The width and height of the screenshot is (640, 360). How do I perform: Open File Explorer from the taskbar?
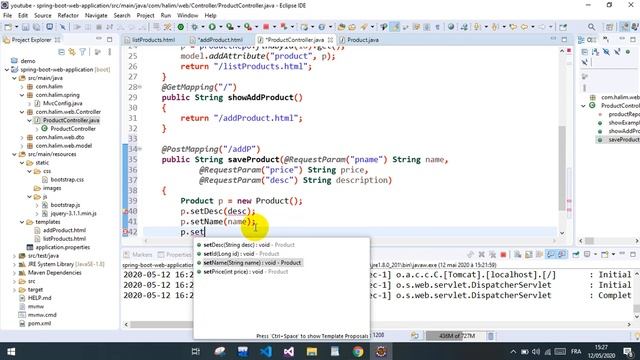[312, 351]
